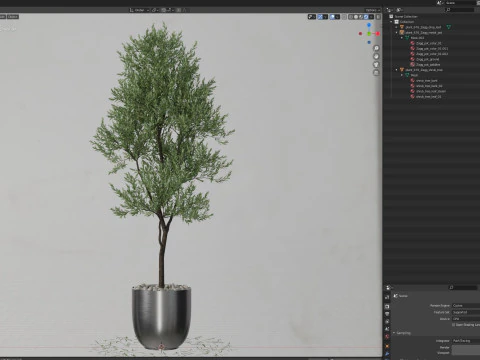Image resolution: width=480 pixels, height=360 pixels.
Task: Open the View Layer properties tab
Action: [387, 321]
